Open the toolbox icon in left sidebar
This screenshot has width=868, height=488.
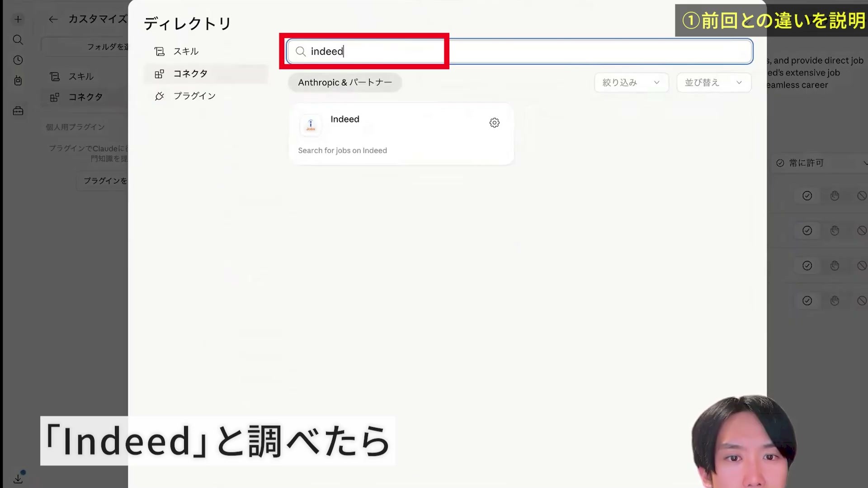[x=18, y=111]
